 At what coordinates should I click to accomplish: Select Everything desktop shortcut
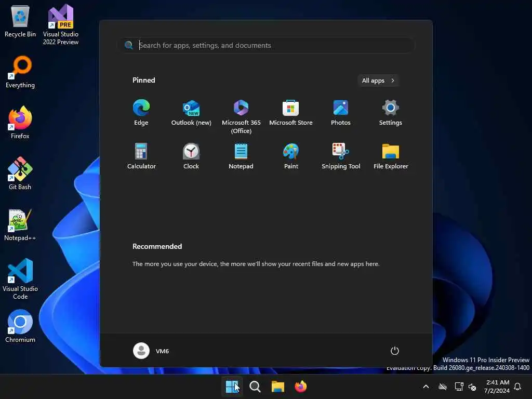[x=20, y=72]
